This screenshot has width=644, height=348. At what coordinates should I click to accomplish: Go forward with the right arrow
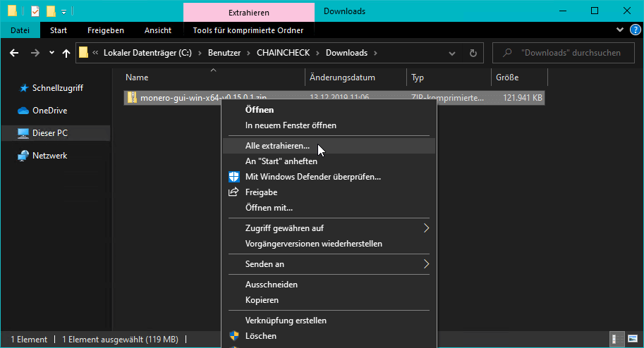pos(35,53)
